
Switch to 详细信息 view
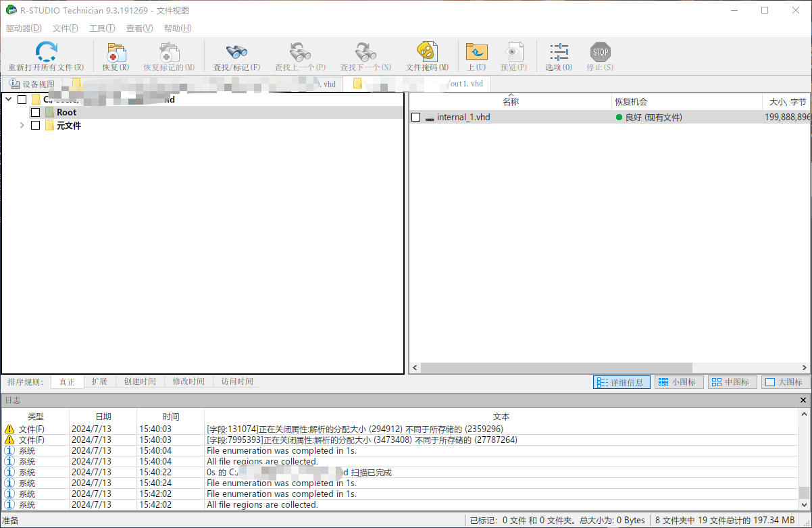[621, 382]
